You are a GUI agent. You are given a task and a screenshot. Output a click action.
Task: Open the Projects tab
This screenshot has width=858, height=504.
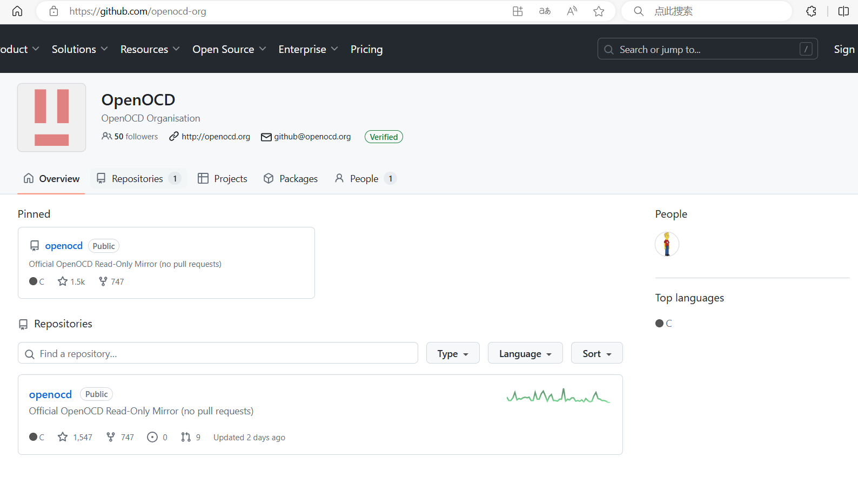(x=223, y=179)
